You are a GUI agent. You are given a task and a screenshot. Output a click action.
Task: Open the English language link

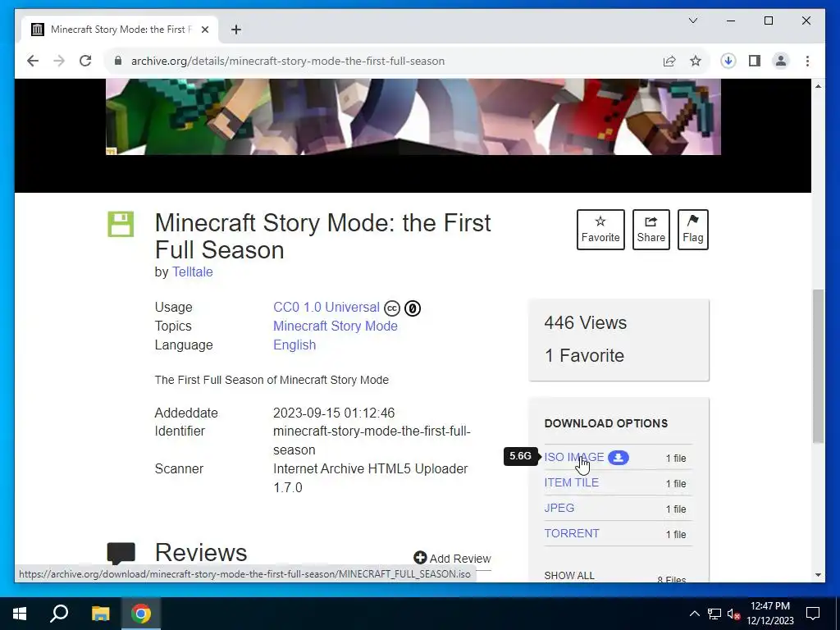(294, 345)
